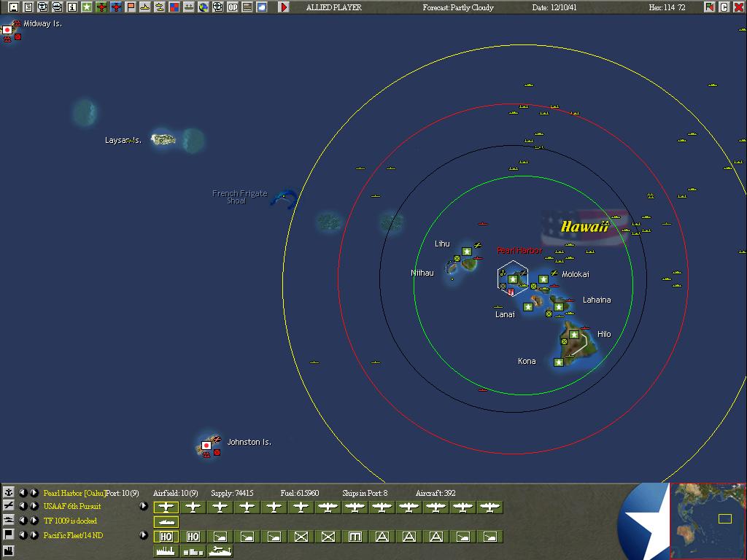Open USAAF 6th Pursuit unit link
This screenshot has width=747, height=560.
[x=72, y=507]
